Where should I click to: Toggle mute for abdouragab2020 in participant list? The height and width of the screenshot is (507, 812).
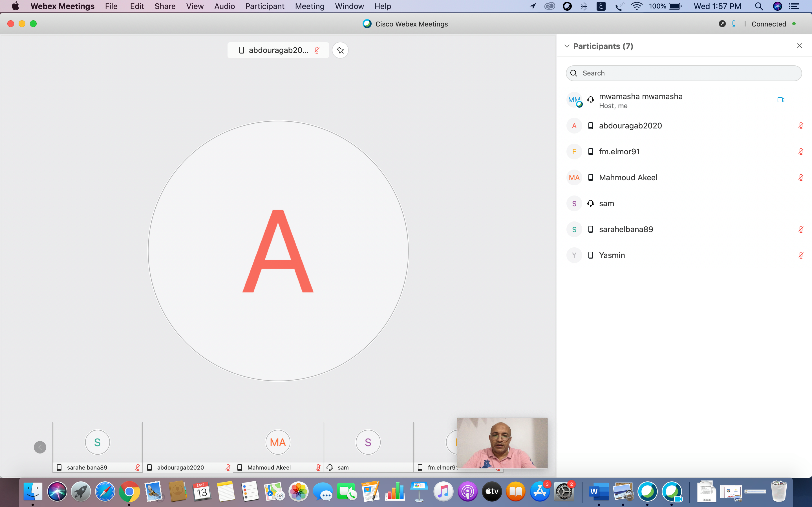[x=801, y=126]
